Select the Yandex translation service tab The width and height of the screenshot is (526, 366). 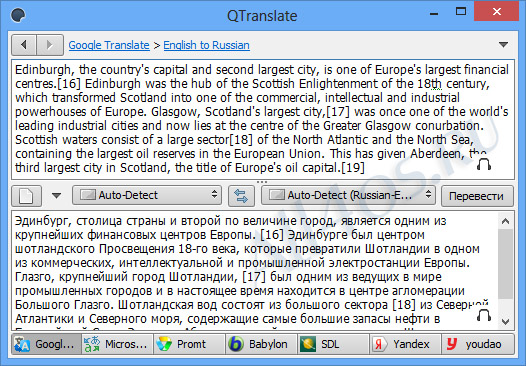coord(406,344)
